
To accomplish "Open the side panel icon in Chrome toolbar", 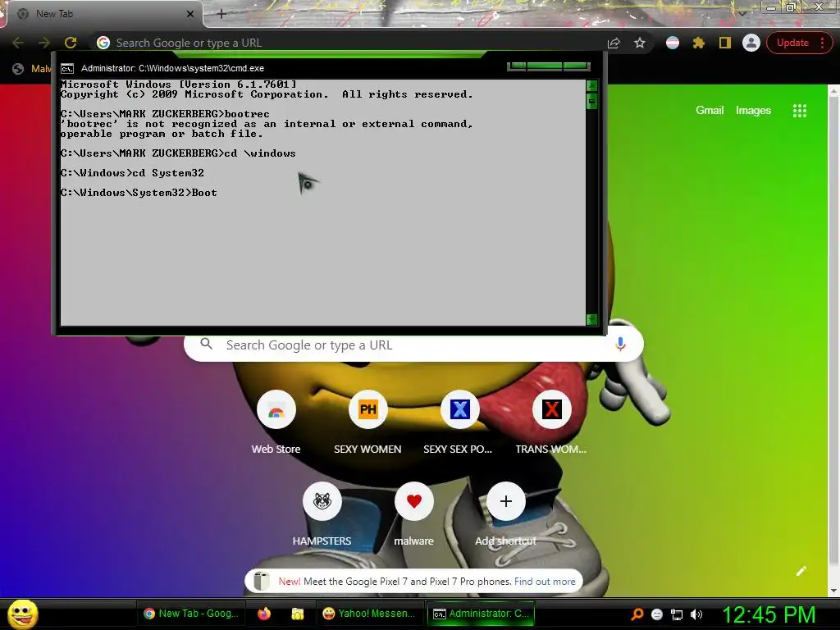I will (725, 43).
